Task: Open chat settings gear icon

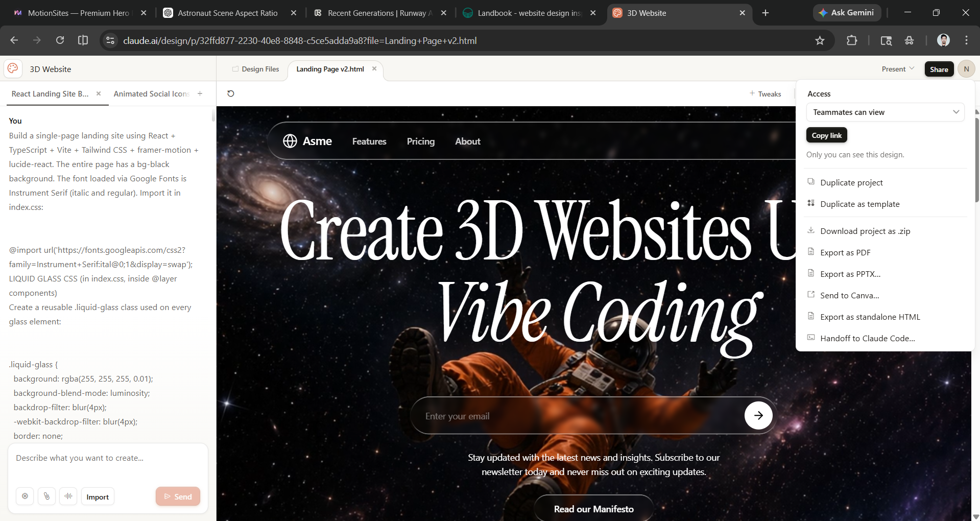Action: [25, 496]
